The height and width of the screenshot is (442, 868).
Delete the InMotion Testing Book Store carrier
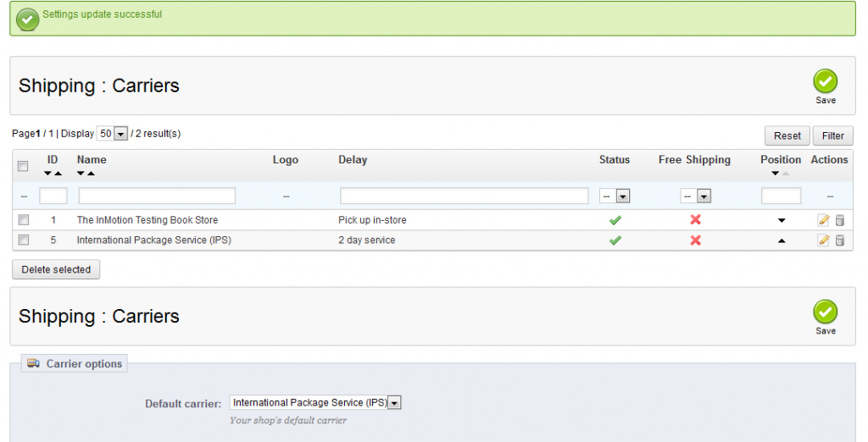pos(840,220)
